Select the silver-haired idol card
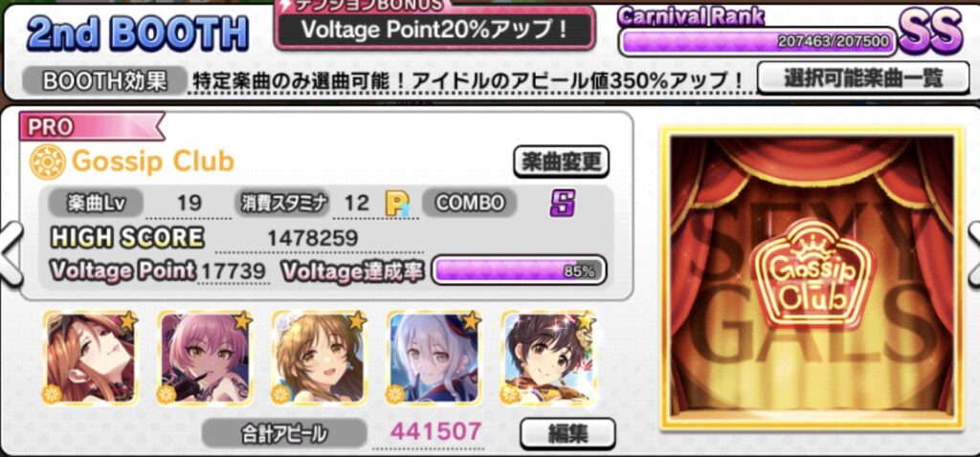This screenshot has height=457, width=980. click(x=435, y=358)
